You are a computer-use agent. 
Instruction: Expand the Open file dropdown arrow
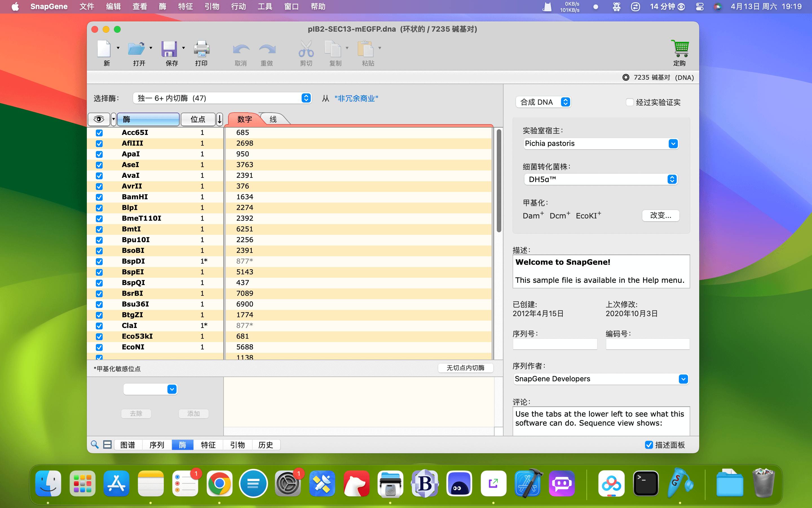[151, 48]
